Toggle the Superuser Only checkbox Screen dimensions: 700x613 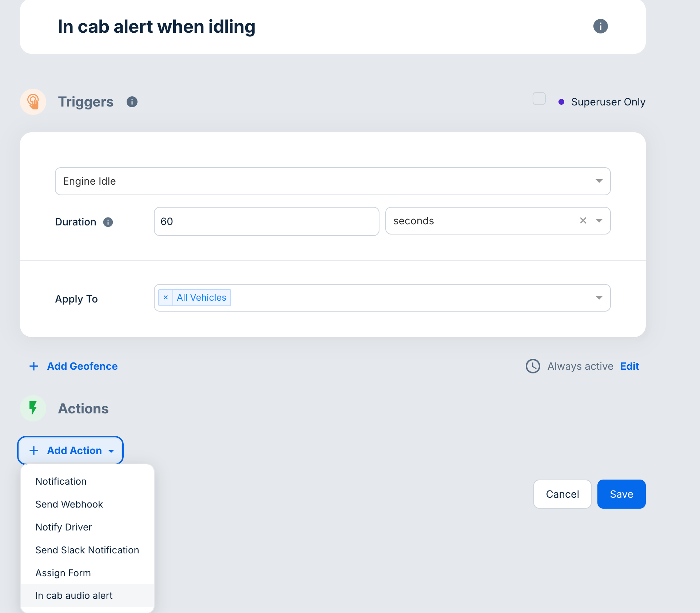coord(539,99)
